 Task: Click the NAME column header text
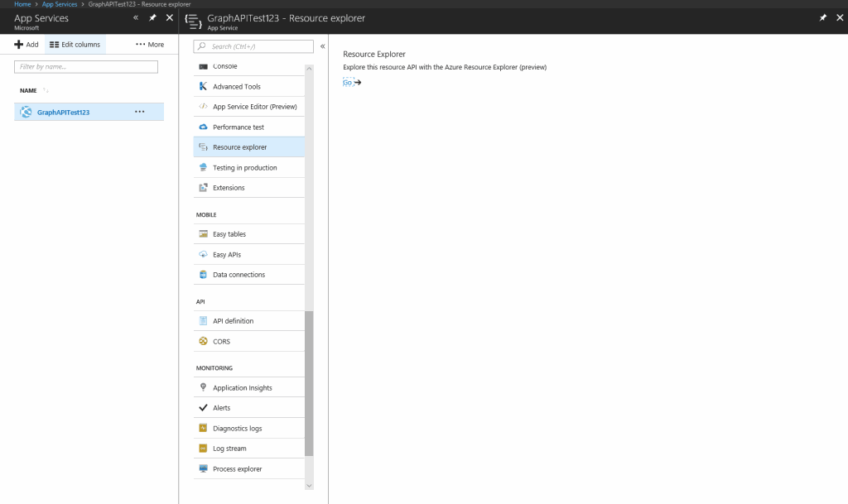click(x=28, y=91)
